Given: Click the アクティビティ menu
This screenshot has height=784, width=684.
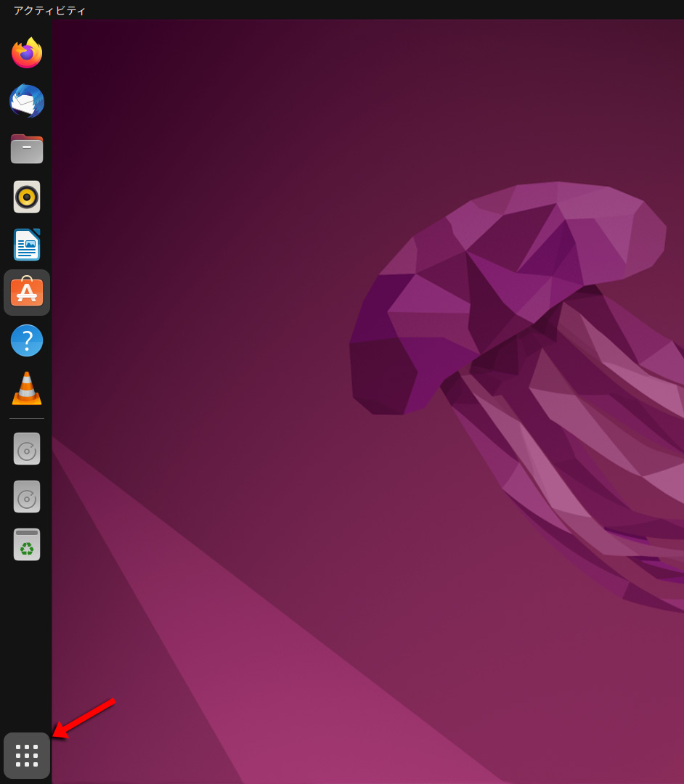Looking at the screenshot, I should click(x=49, y=10).
